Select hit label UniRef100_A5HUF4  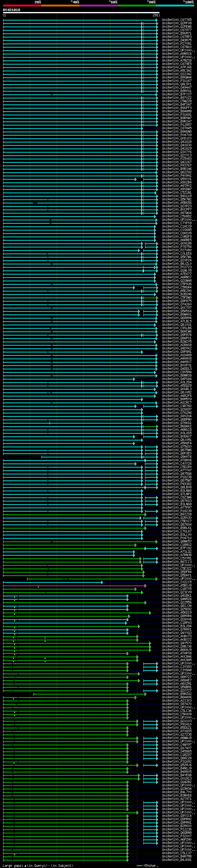point(177,443)
